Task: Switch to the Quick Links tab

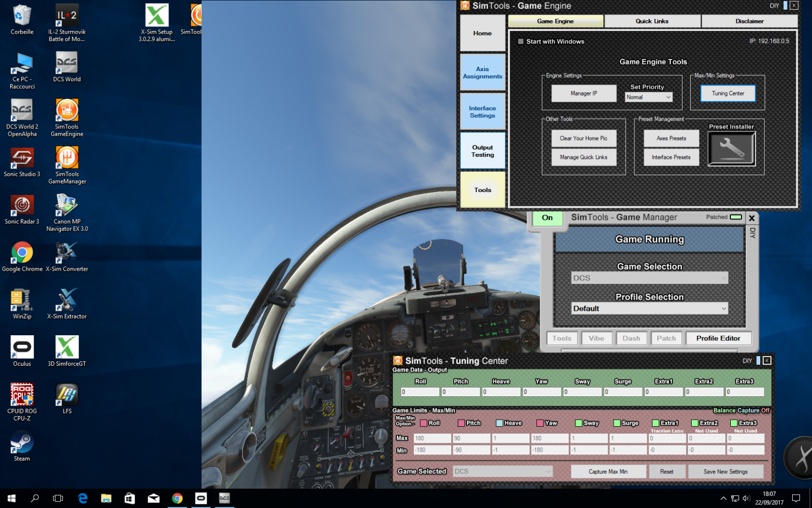Action: click(x=652, y=21)
